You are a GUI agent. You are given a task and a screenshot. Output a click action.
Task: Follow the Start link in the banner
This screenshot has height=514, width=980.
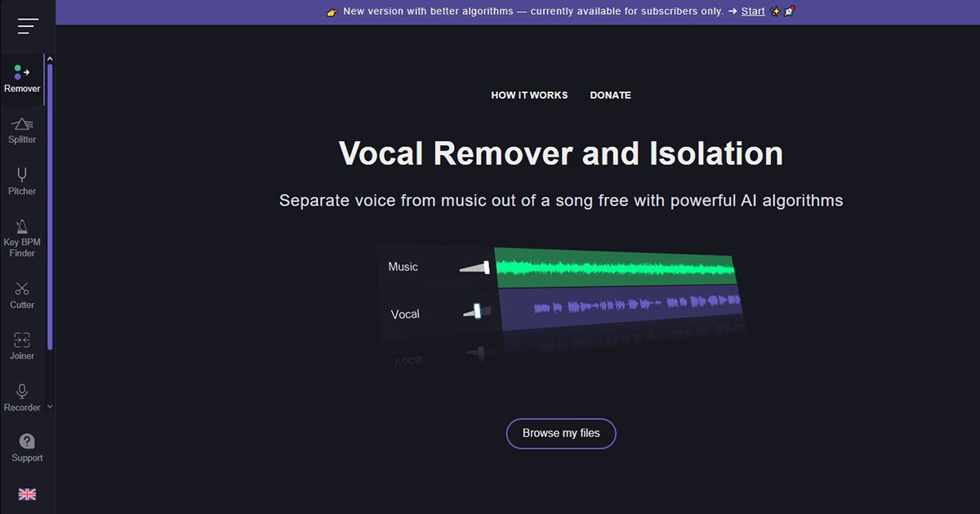[753, 11]
